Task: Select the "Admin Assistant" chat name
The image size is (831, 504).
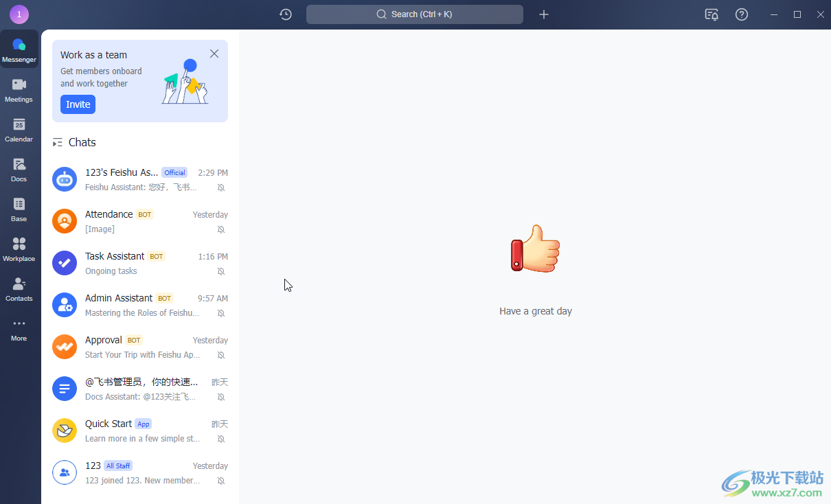Action: point(119,298)
